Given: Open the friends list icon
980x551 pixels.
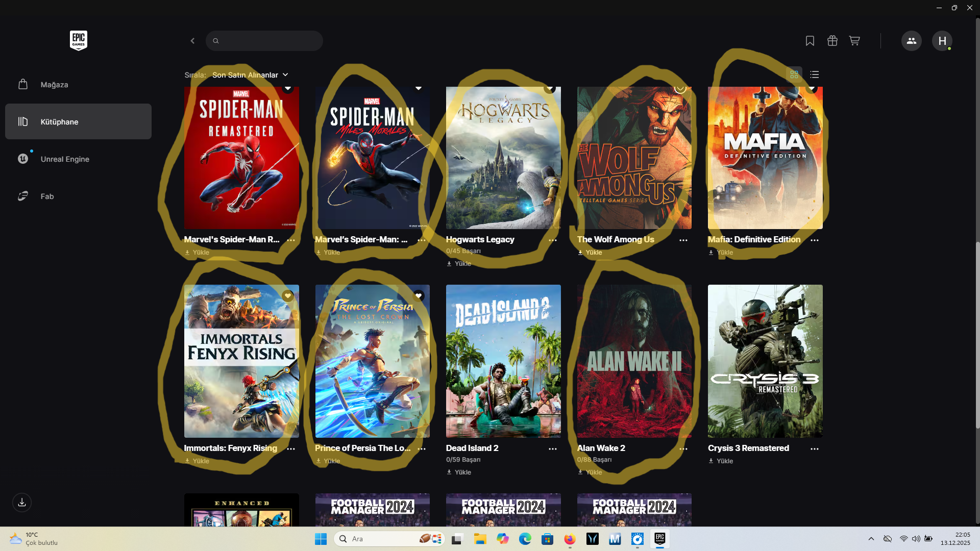Looking at the screenshot, I should pyautogui.click(x=911, y=41).
